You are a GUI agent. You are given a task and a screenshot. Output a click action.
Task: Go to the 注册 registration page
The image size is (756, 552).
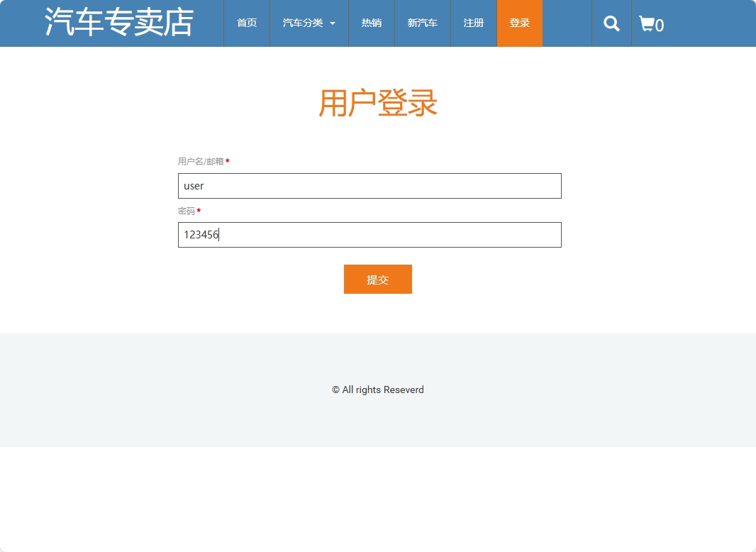473,23
